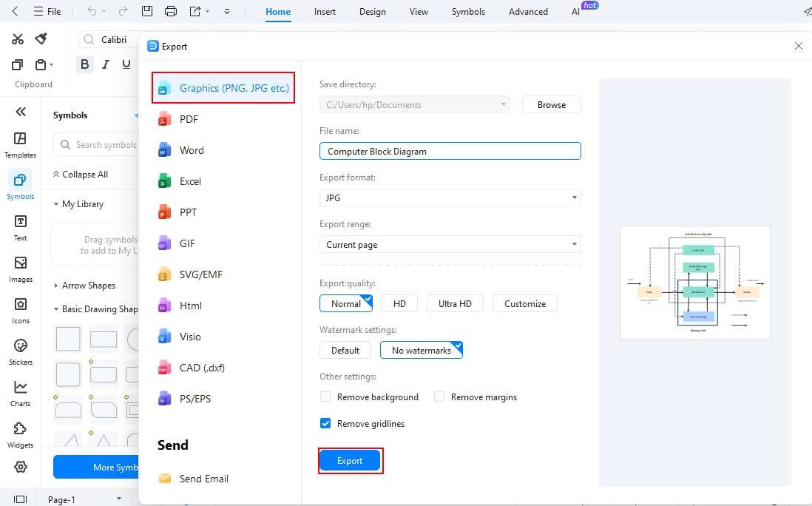Toggle Bold formatting
The height and width of the screenshot is (506, 812).
click(85, 64)
